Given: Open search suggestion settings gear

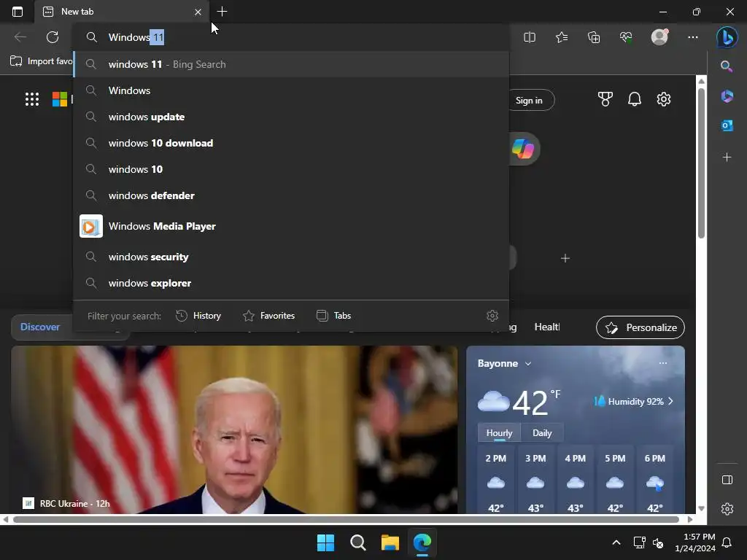Looking at the screenshot, I should click(492, 315).
